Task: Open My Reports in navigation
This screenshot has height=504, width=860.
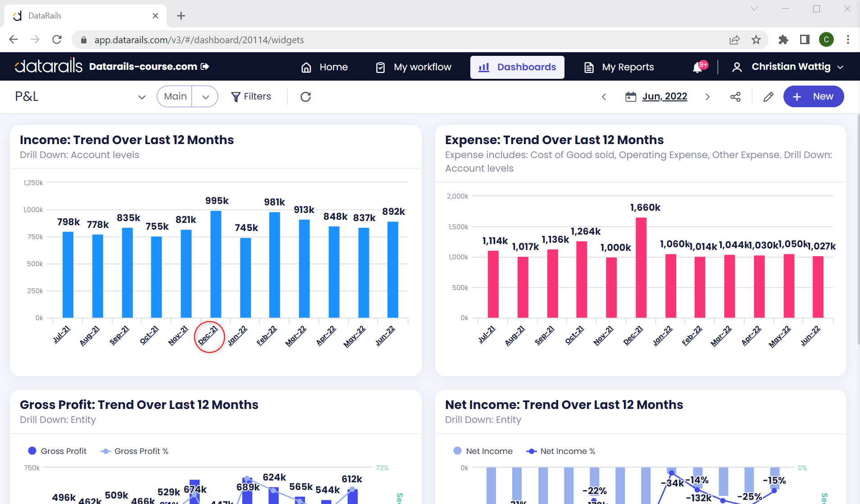Action: 619,67
